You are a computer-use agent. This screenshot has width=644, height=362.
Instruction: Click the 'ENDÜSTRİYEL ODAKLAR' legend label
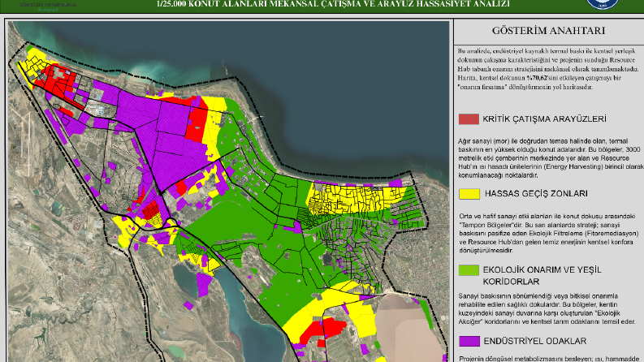point(534,341)
